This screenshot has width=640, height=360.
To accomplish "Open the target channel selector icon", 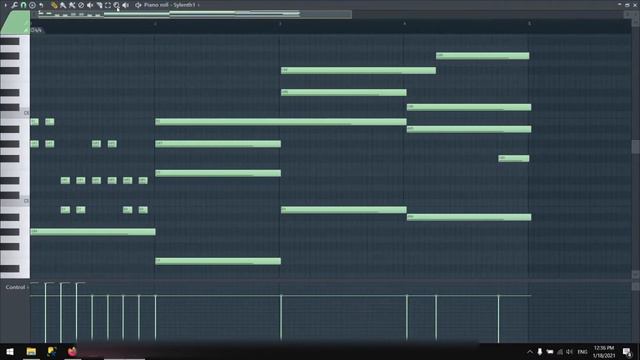I will tap(138, 5).
